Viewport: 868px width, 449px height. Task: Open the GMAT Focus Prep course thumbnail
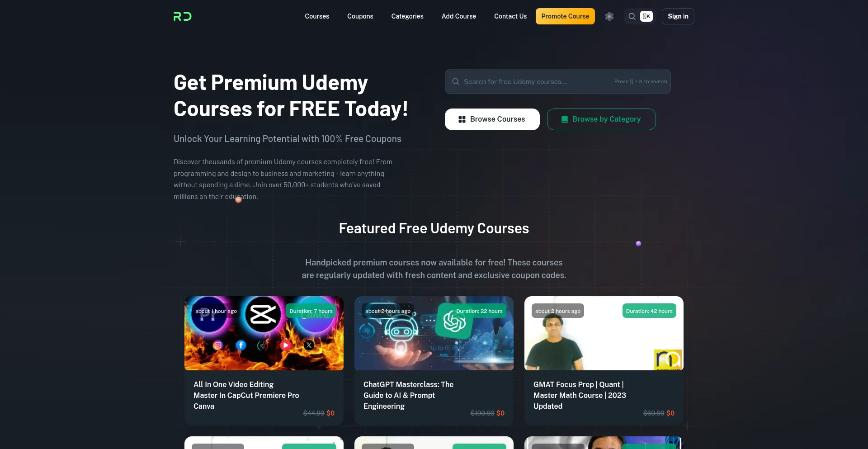(x=604, y=333)
